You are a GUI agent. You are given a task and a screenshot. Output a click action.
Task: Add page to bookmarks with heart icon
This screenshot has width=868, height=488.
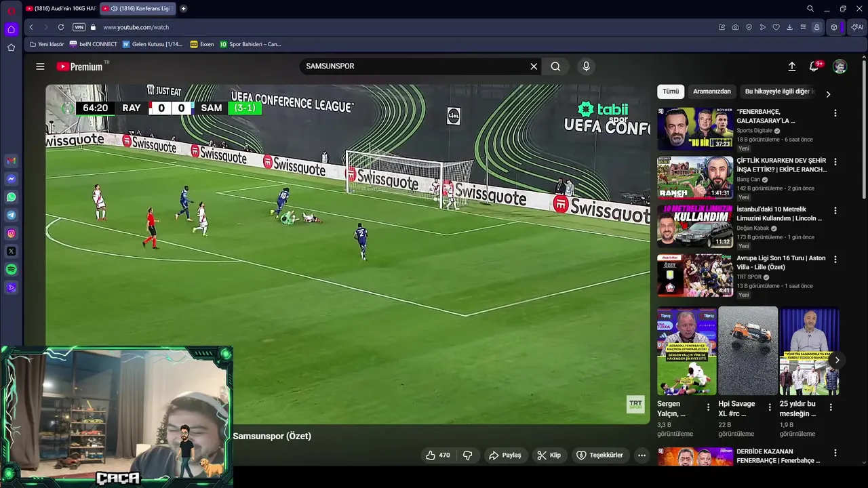[776, 27]
